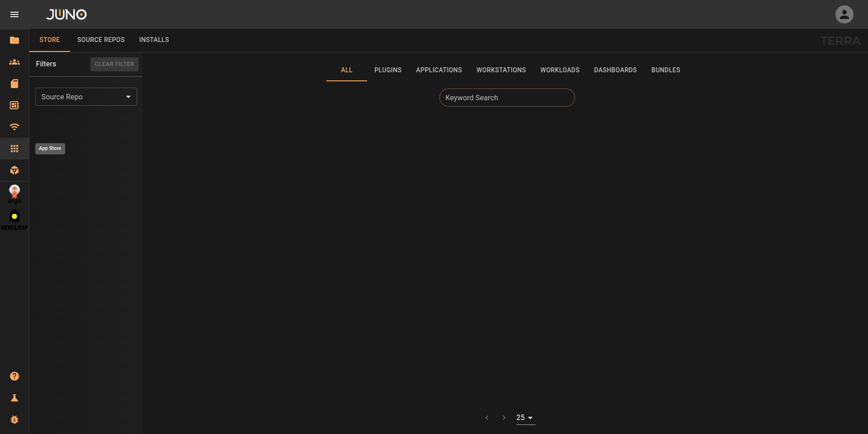The height and width of the screenshot is (434, 868).
Task: Click the user account avatar
Action: click(x=844, y=14)
